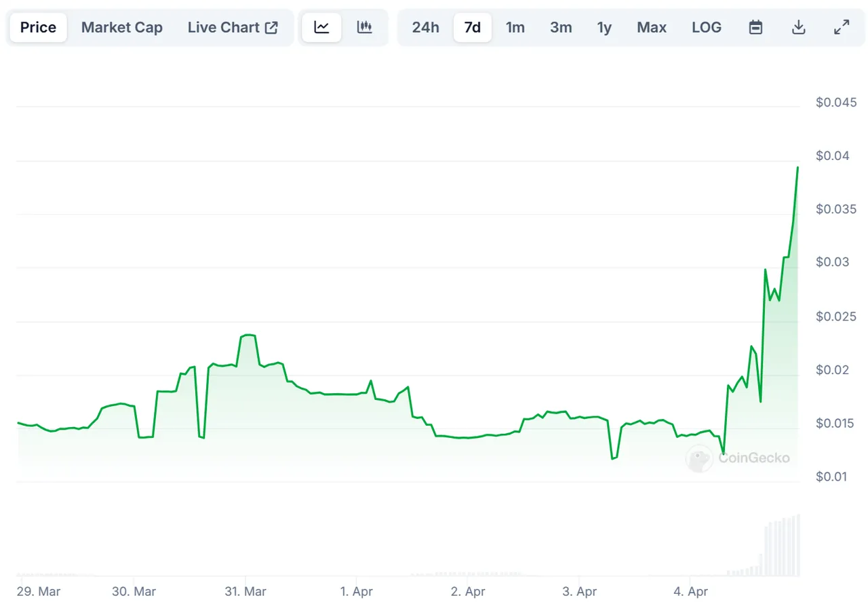Set the chart range to Max

tap(652, 28)
